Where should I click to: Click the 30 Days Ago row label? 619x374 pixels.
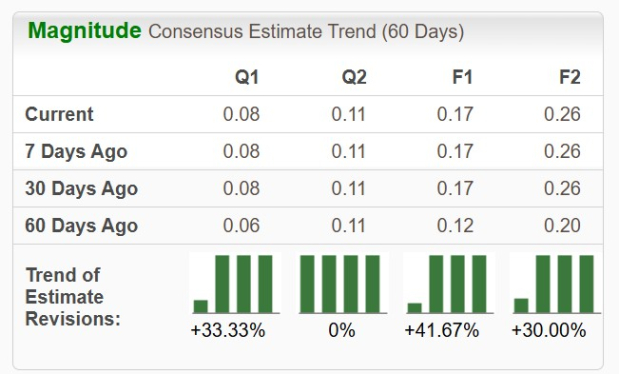pyautogui.click(x=81, y=189)
